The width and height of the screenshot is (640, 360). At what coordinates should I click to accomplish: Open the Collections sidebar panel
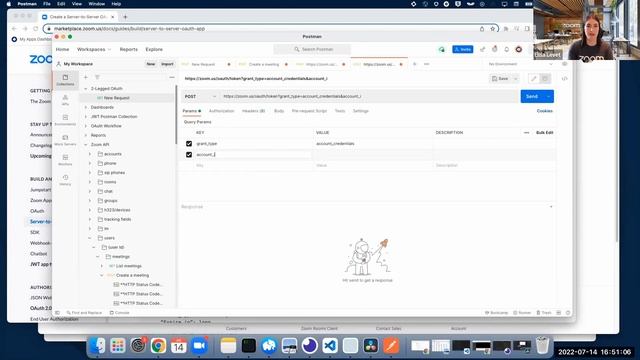pyautogui.click(x=65, y=80)
